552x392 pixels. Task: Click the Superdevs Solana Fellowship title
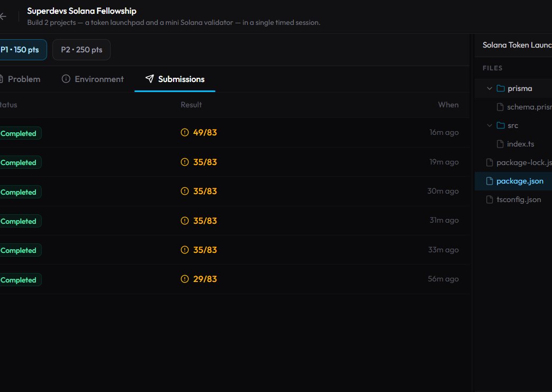point(82,11)
